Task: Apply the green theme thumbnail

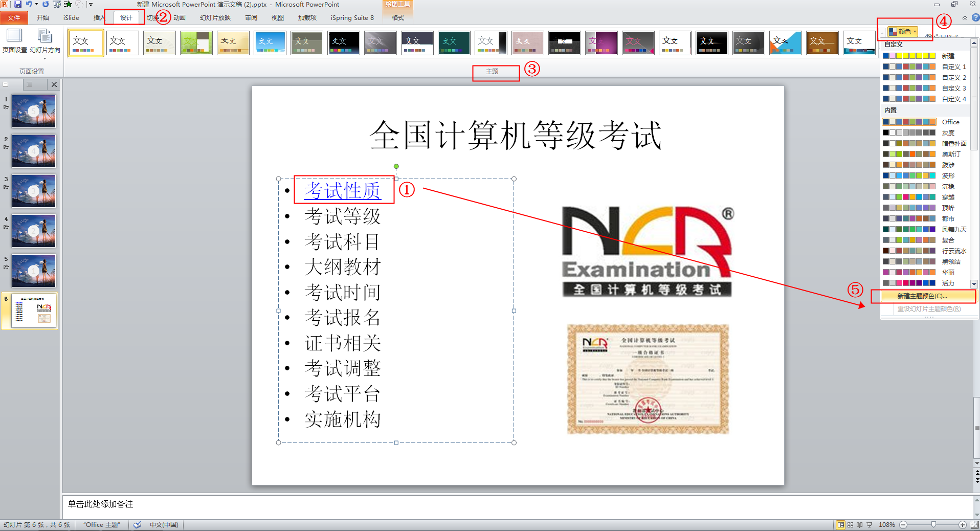Action: pos(196,42)
